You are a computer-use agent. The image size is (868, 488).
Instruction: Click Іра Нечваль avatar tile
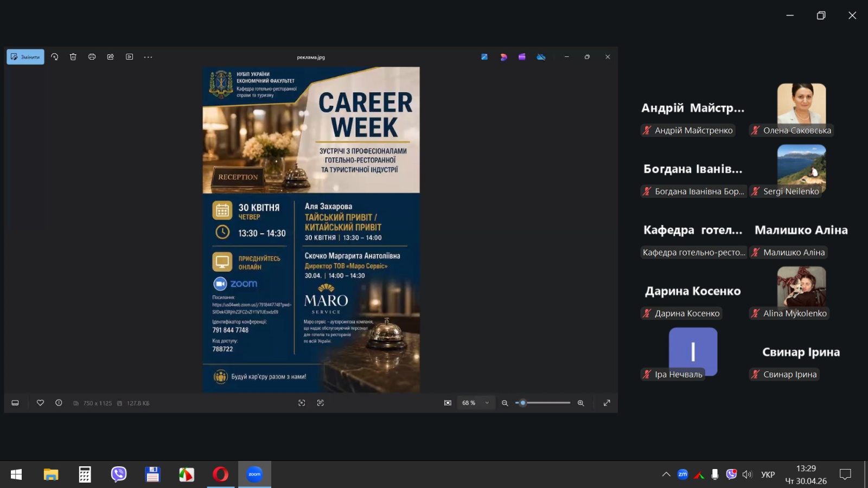[693, 351]
